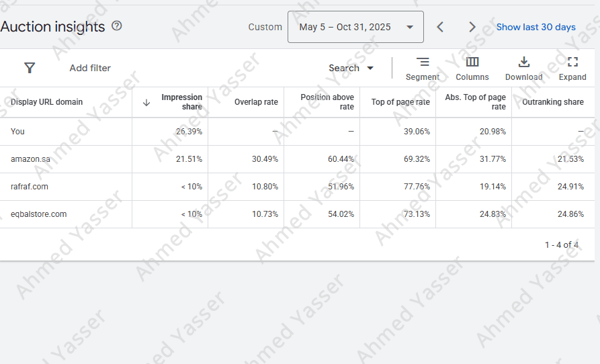The height and width of the screenshot is (364, 600).
Task: Open the filter funnel icon
Action: click(x=30, y=68)
